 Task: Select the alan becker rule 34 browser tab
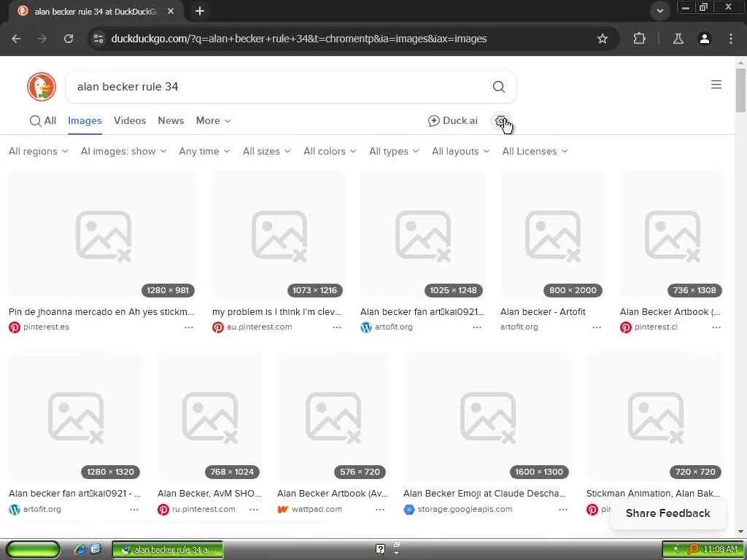point(96,11)
